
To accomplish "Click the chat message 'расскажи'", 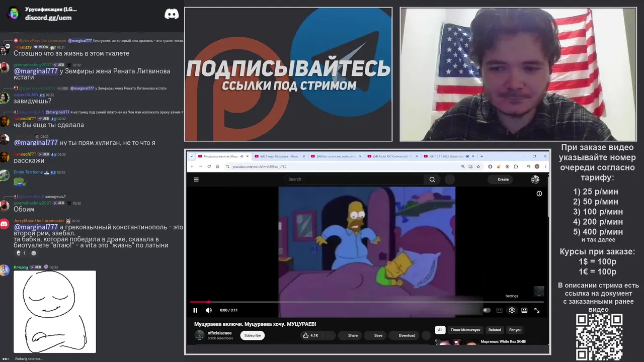I will pos(29,160).
